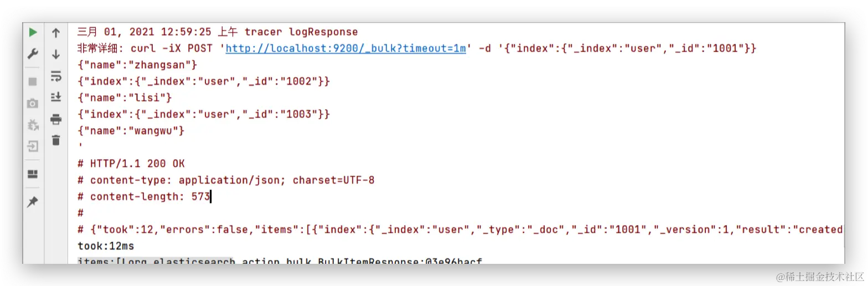Toggle soft-wrap console output
This screenshot has width=868, height=286.
click(56, 76)
